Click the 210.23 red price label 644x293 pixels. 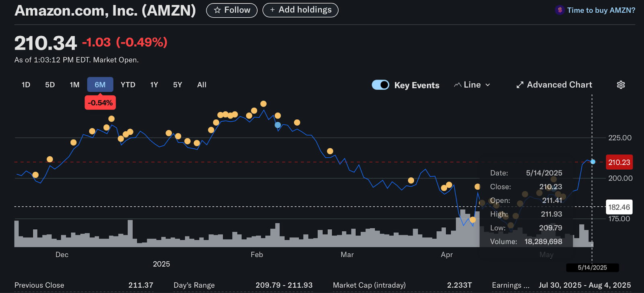coord(619,162)
